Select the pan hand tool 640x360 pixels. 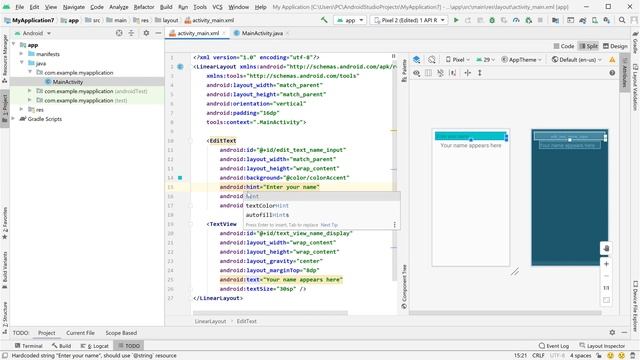(x=606, y=248)
